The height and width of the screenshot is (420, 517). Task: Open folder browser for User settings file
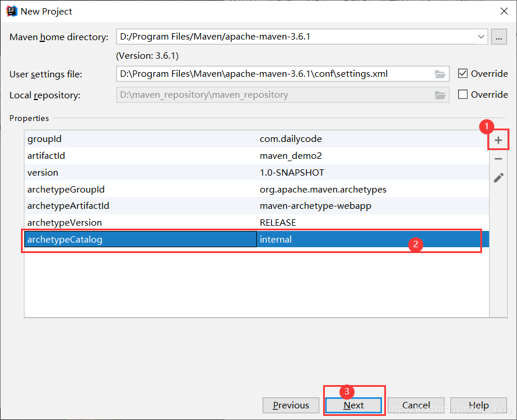coord(440,74)
